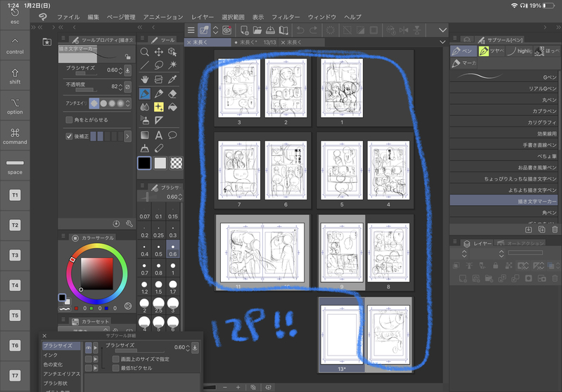
Task: Select the eyedropper tool
Action: click(x=172, y=79)
